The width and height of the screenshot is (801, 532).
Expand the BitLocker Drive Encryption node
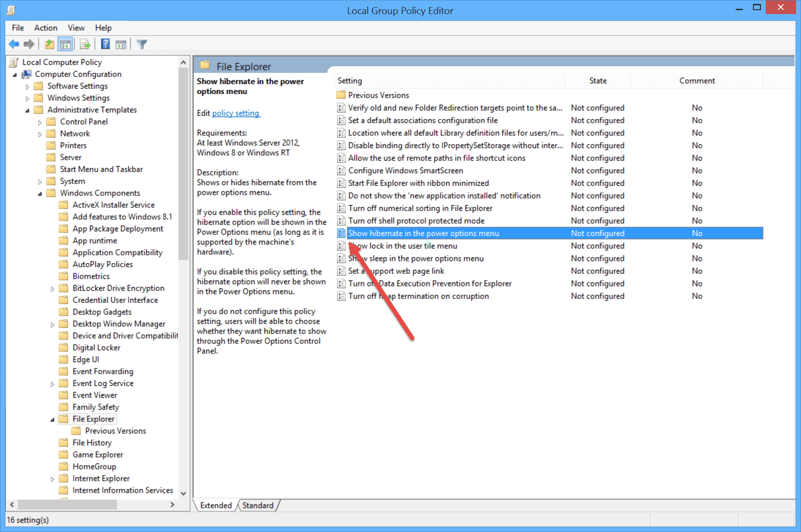click(x=52, y=289)
